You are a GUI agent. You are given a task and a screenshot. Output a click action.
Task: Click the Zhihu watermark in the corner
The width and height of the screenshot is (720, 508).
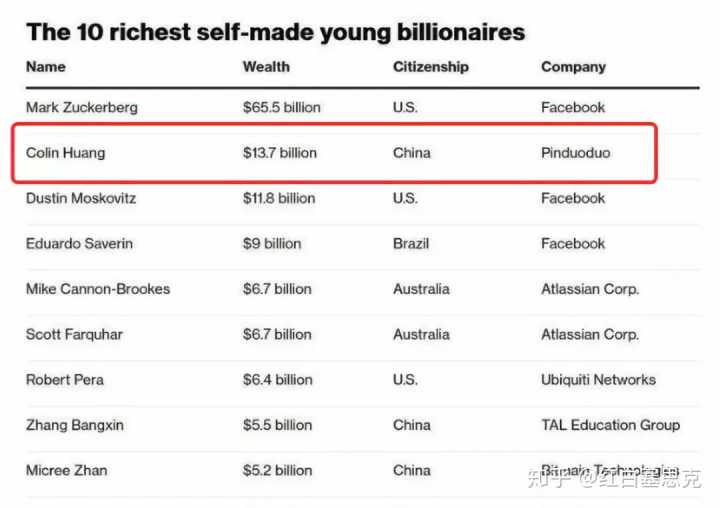pos(622,477)
